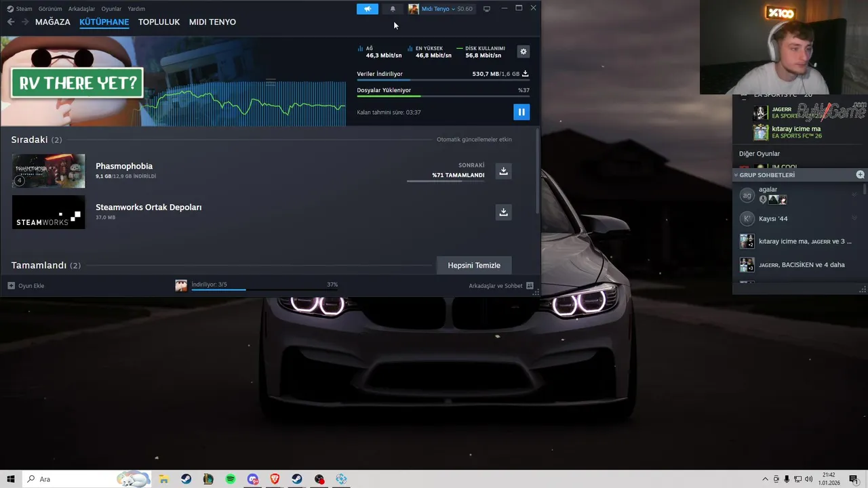Screen dimensions: 868x488
Task: Open the announcements megaphone button
Action: (x=368, y=9)
